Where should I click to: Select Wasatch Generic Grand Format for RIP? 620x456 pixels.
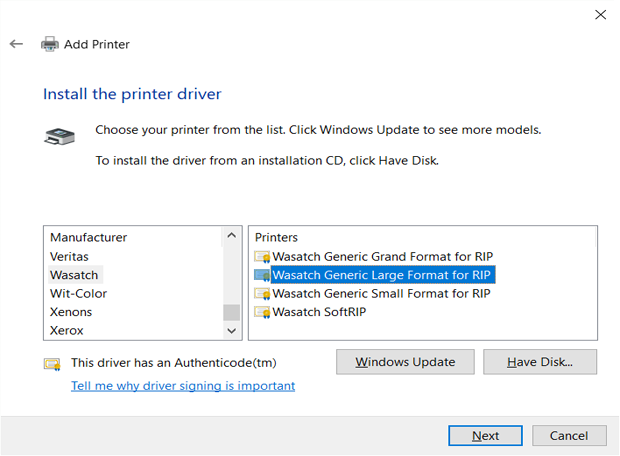pos(382,257)
